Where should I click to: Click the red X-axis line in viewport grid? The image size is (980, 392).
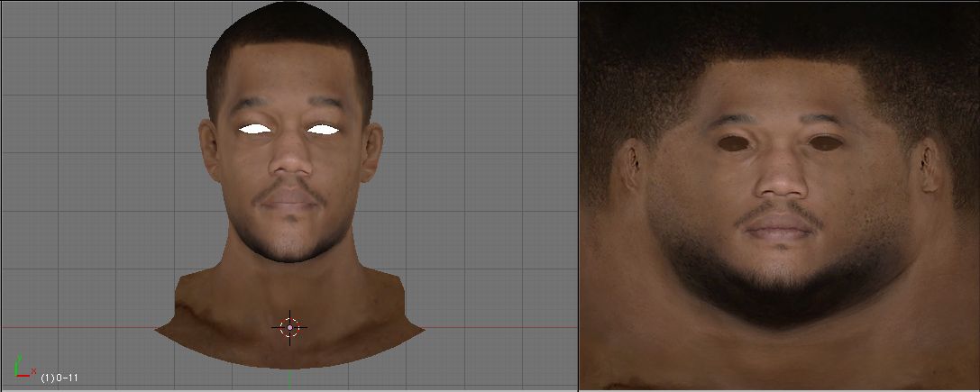click(x=90, y=326)
